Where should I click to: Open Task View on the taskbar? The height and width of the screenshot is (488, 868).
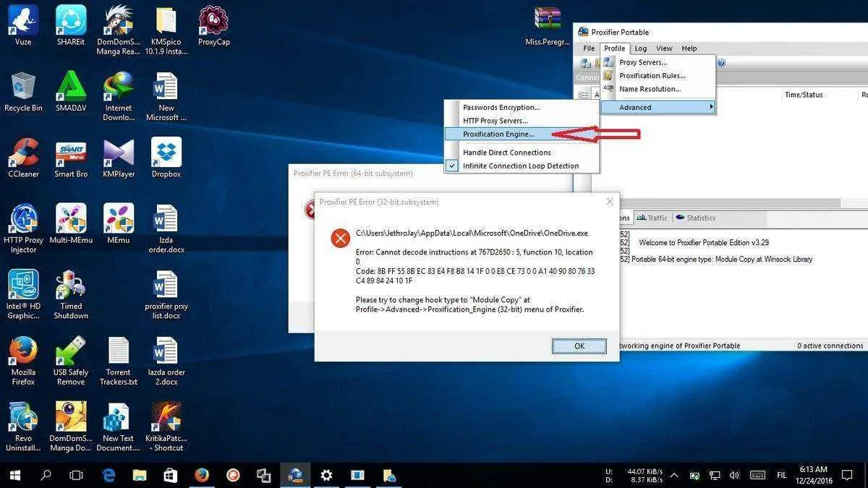click(x=77, y=475)
